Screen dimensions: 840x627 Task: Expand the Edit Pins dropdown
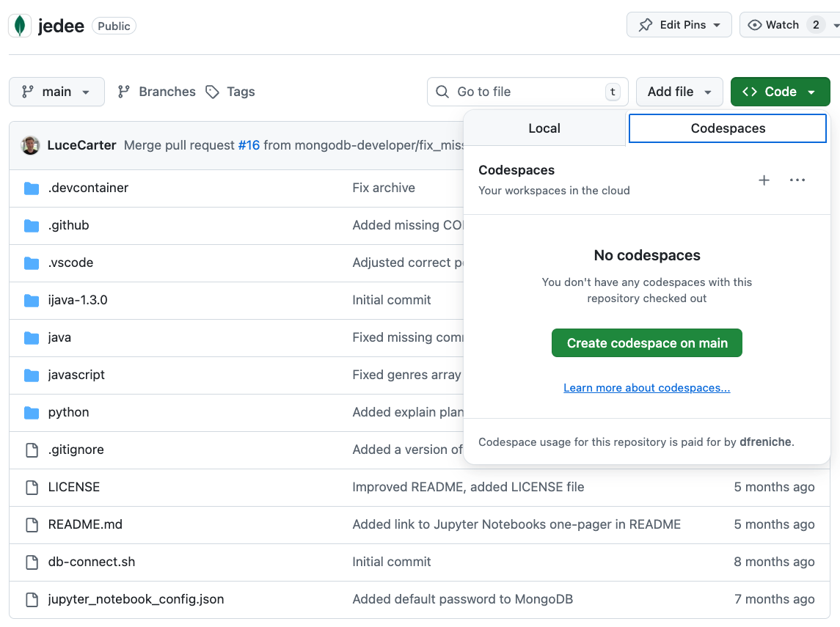pyautogui.click(x=679, y=25)
